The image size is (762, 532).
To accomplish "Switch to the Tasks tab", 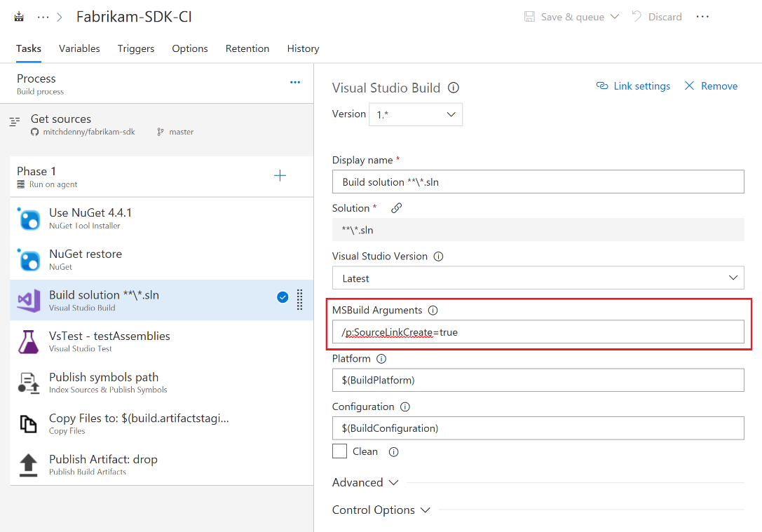I will coord(28,48).
